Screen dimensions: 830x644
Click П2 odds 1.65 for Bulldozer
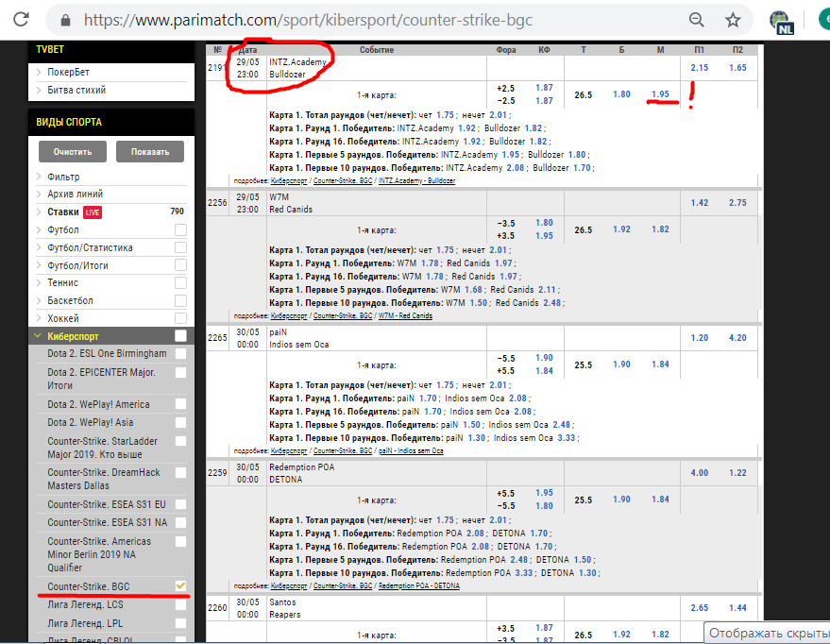737,68
